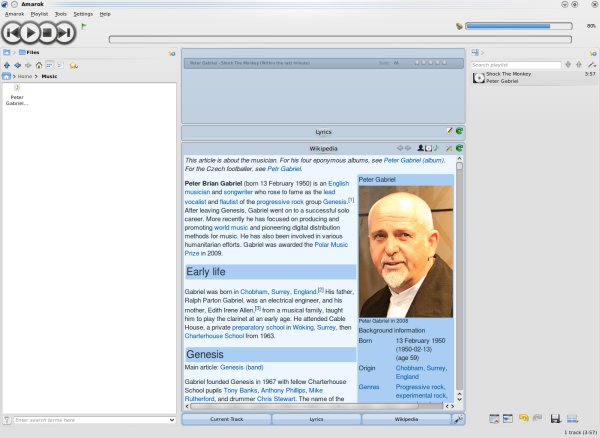The image size is (600, 438).
Task: Open the Peter Gabriel file item
Action: point(17,96)
